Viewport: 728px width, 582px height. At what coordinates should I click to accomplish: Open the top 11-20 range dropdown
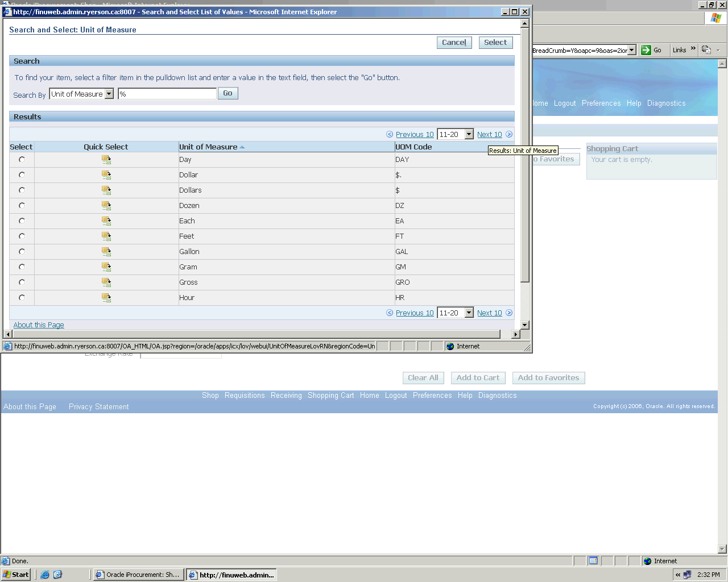(469, 135)
